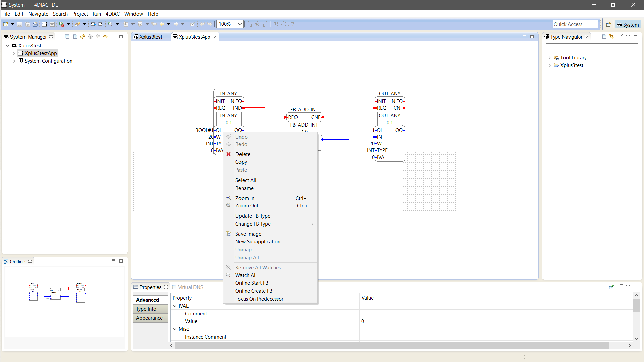Screen dimensions: 644x362
Task: Expand the Tool Library folder
Action: click(550, 58)
